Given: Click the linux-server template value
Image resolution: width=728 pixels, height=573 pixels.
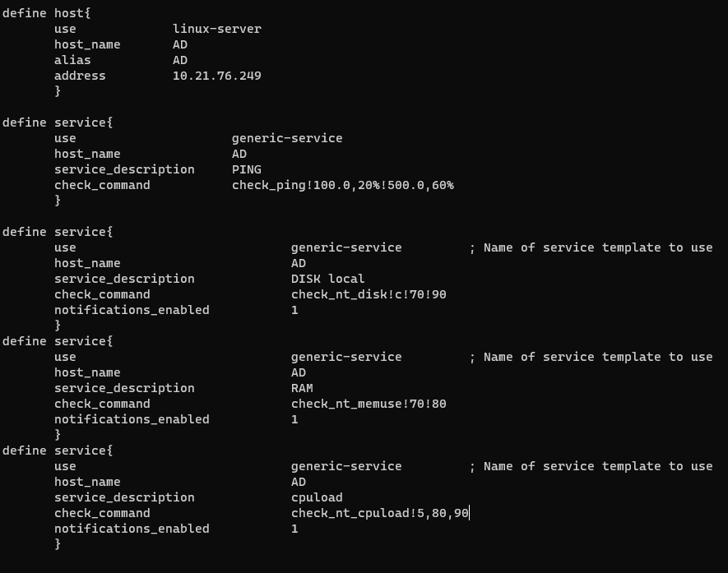Looking at the screenshot, I should 216,29.
